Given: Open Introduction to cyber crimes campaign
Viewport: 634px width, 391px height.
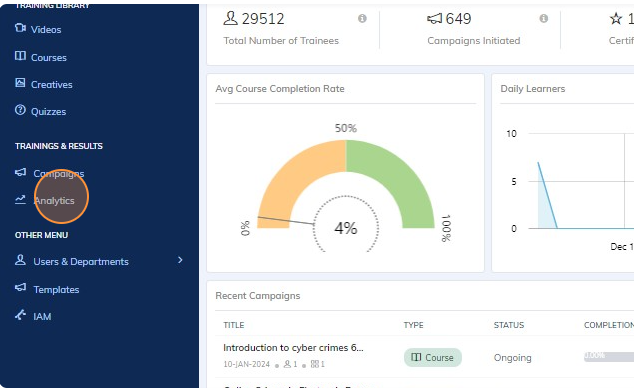Looking at the screenshot, I should point(293,348).
